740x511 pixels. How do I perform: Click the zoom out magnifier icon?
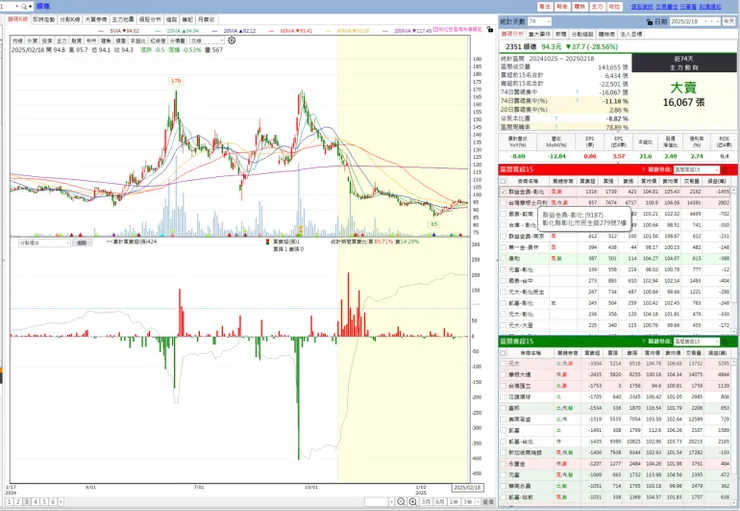point(401,502)
